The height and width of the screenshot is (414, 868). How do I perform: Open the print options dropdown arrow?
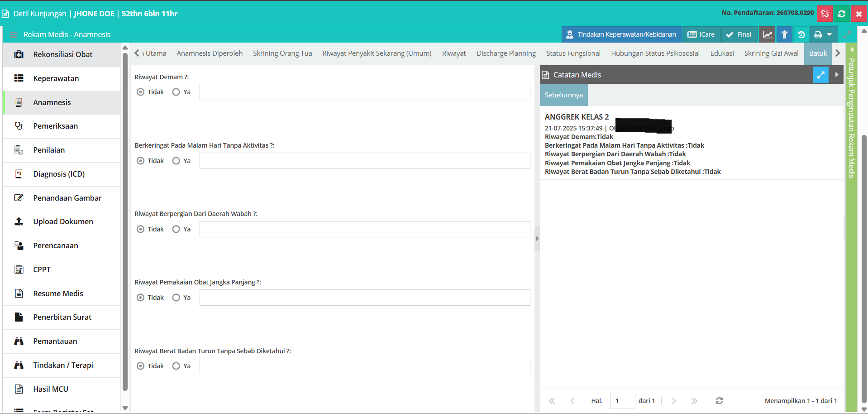click(830, 34)
